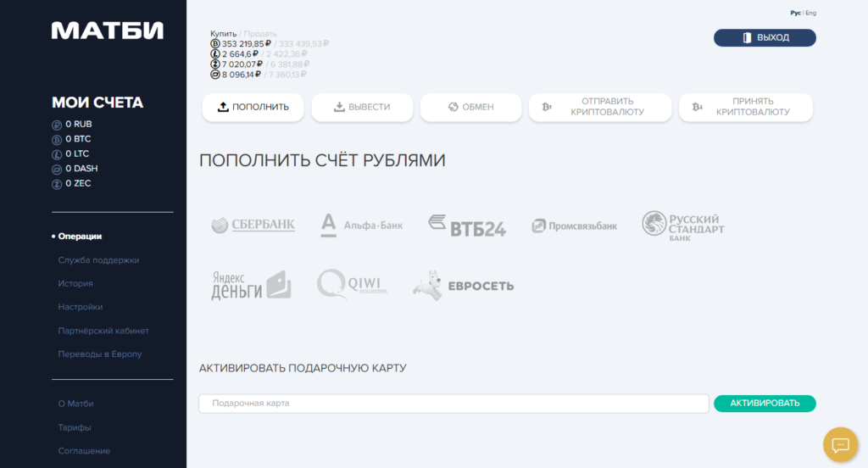Focus the Подарочная карта input field
The image size is (868, 468).
point(453,404)
